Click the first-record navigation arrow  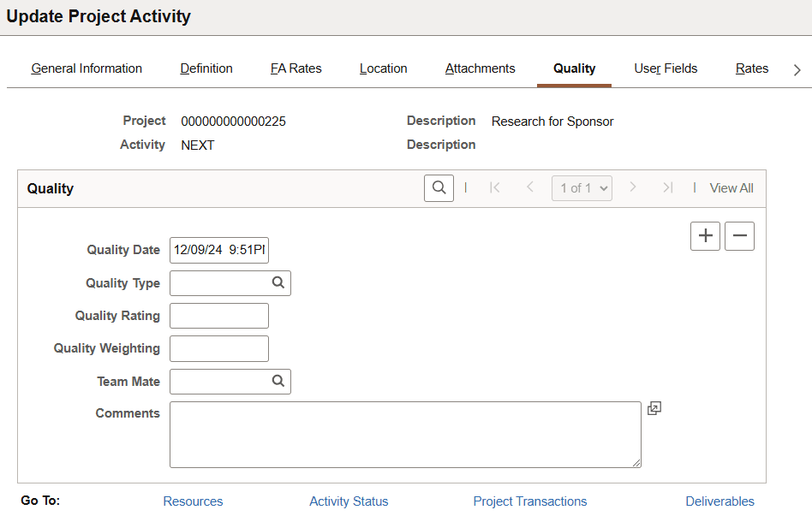coord(495,187)
